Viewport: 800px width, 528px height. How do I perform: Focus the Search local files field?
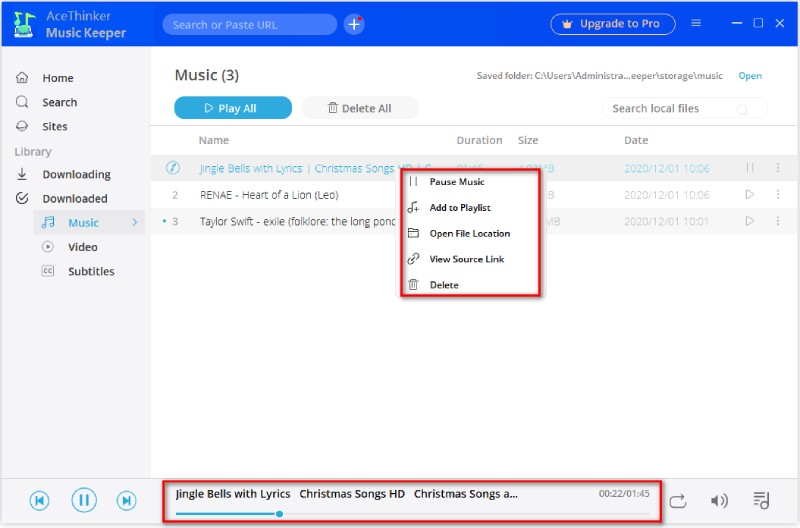684,108
